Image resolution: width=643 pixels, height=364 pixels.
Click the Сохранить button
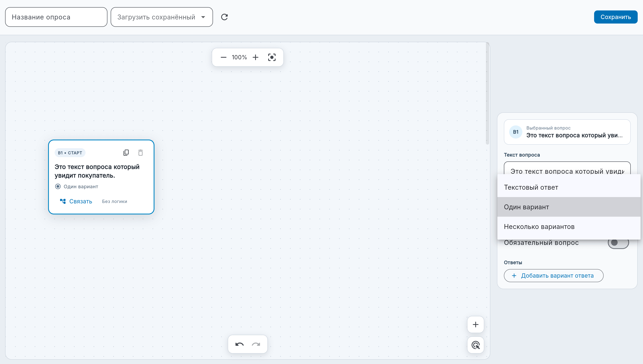click(x=616, y=17)
